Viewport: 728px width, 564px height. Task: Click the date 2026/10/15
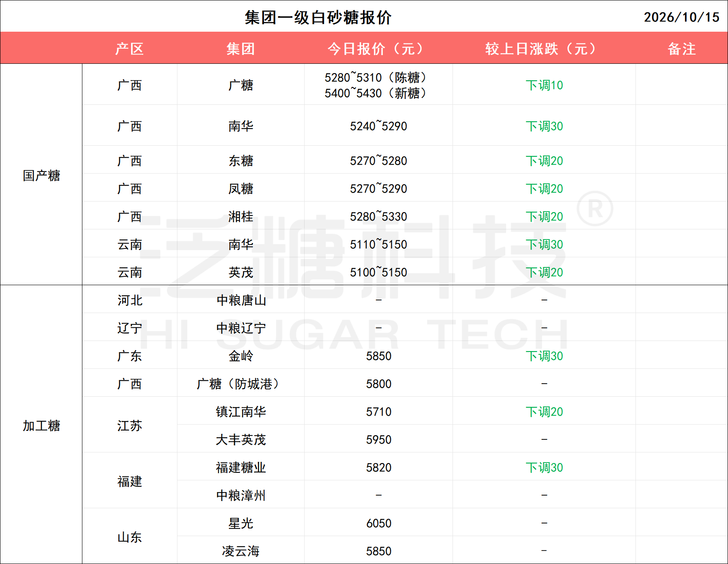tap(681, 17)
